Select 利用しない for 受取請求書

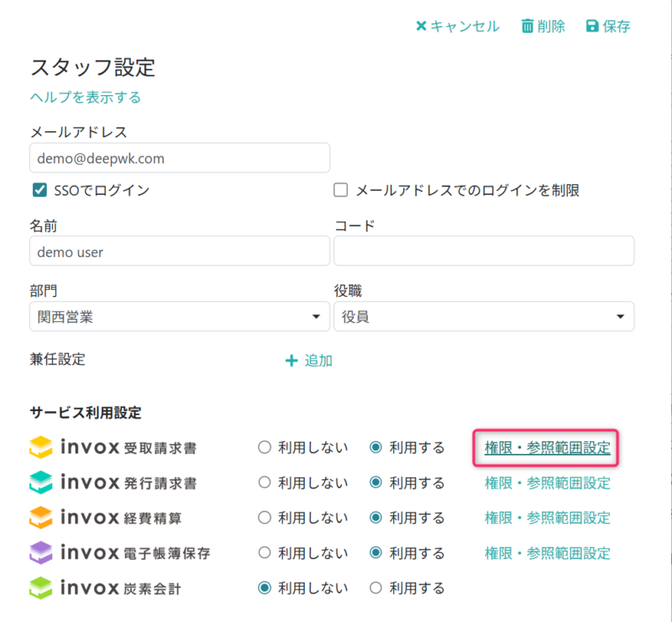[x=265, y=447]
